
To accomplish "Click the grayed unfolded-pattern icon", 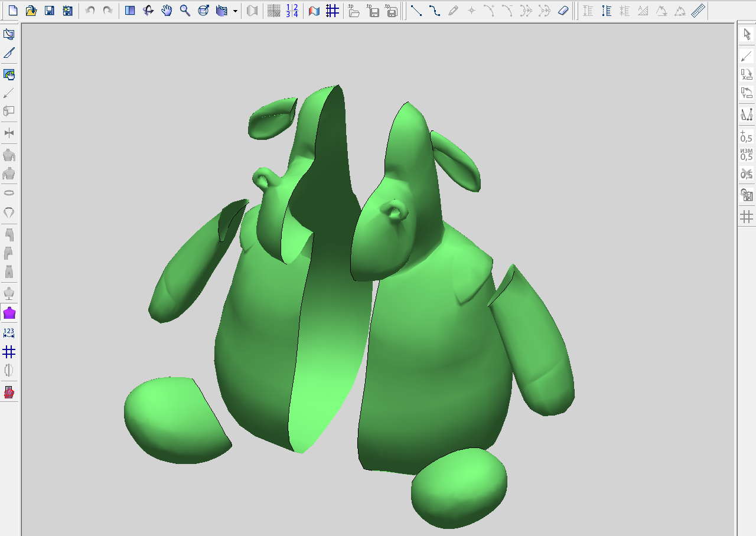I will pyautogui.click(x=252, y=11).
